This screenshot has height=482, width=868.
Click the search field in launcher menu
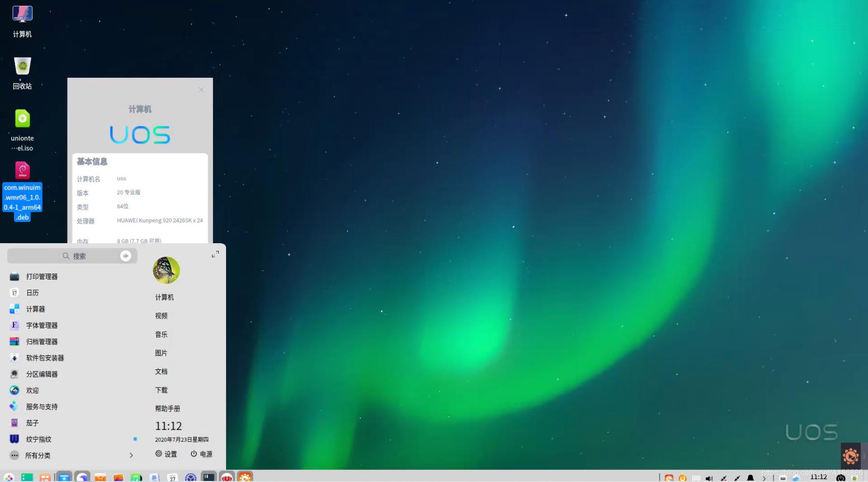(72, 256)
